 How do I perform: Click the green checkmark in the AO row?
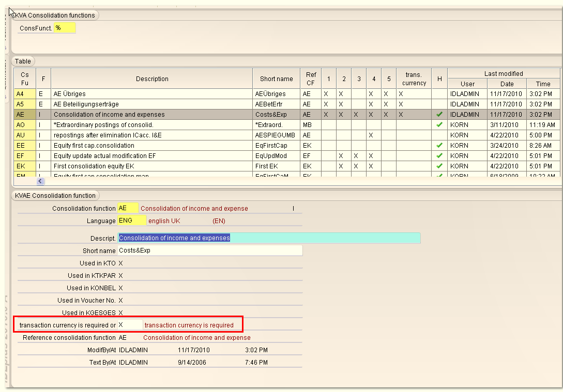tap(439, 125)
